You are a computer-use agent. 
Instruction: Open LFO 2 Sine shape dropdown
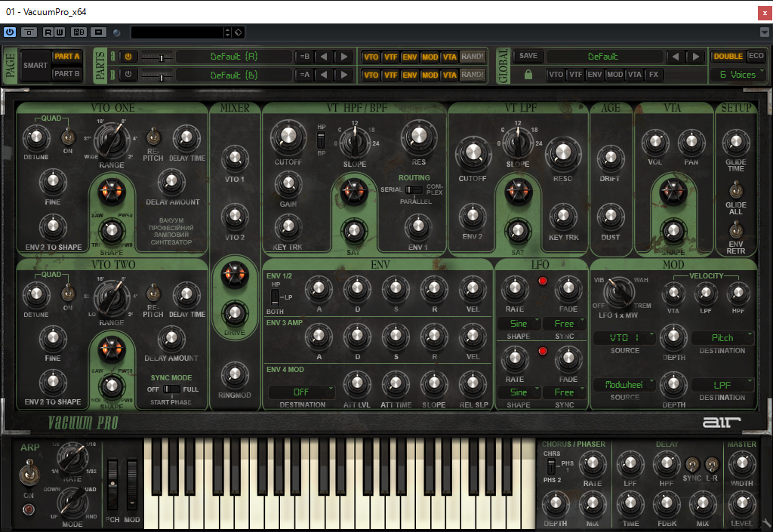pos(519,392)
